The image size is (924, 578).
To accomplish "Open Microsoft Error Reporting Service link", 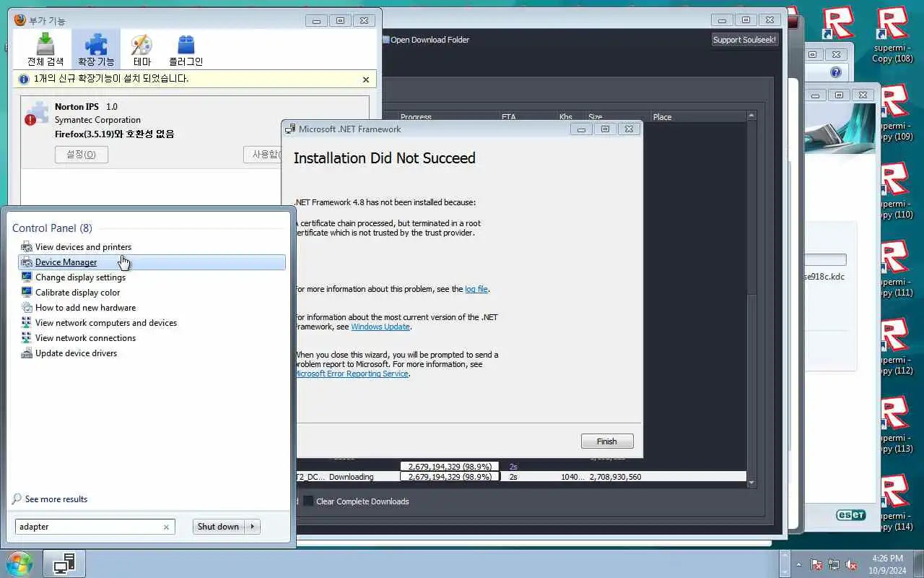I will tap(352, 374).
